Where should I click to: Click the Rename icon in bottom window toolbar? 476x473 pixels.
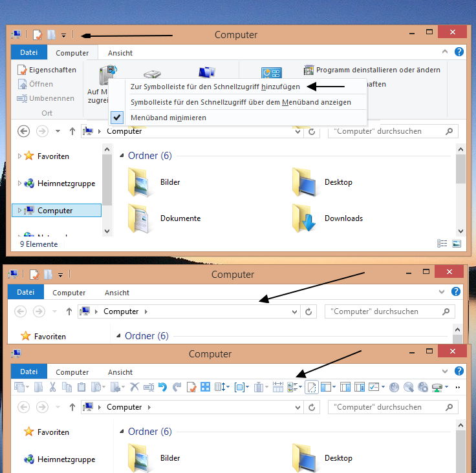point(149,387)
